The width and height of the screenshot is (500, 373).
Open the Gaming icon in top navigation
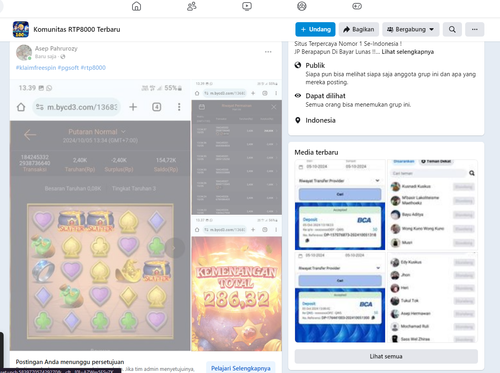357,6
